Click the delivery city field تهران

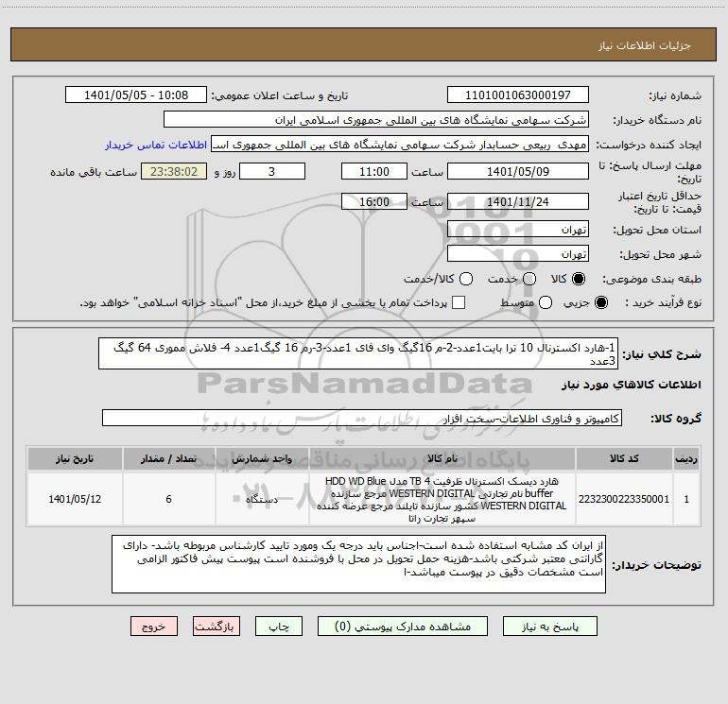[518, 254]
